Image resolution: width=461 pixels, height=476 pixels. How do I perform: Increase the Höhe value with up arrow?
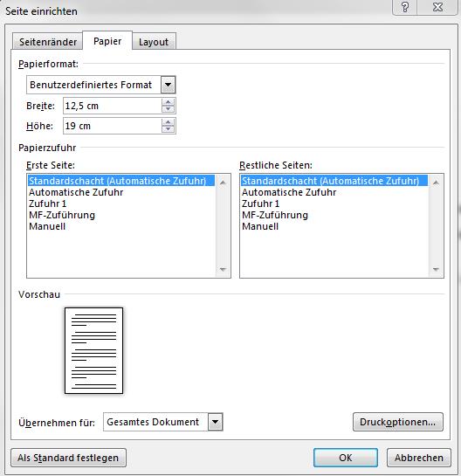(x=169, y=122)
